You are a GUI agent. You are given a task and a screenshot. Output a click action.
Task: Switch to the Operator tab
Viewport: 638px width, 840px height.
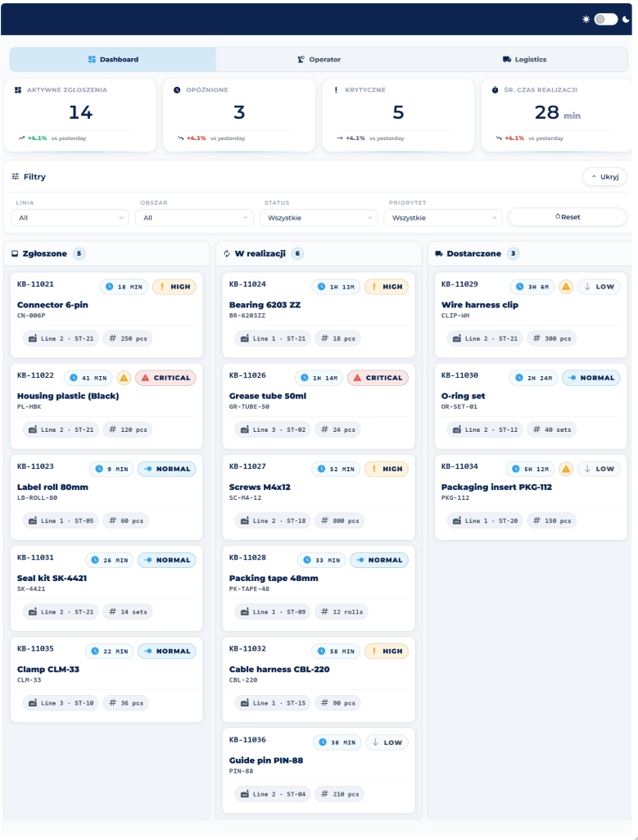pos(319,59)
